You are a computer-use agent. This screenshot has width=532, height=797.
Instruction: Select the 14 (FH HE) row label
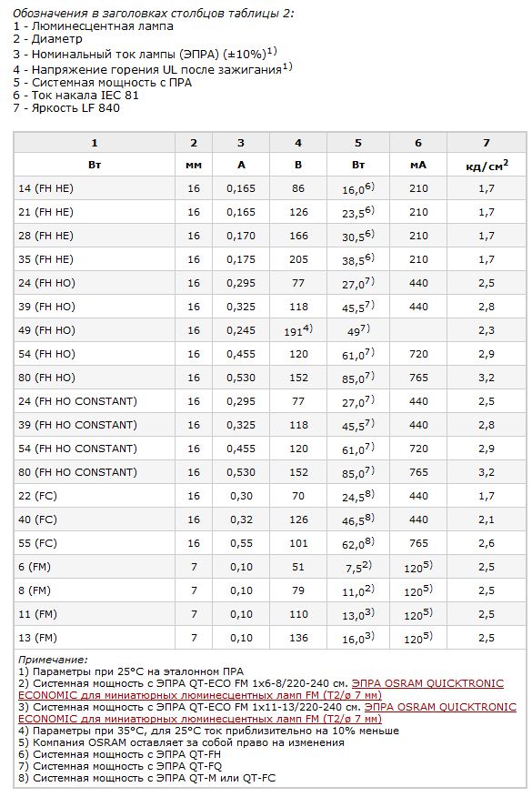point(45,188)
